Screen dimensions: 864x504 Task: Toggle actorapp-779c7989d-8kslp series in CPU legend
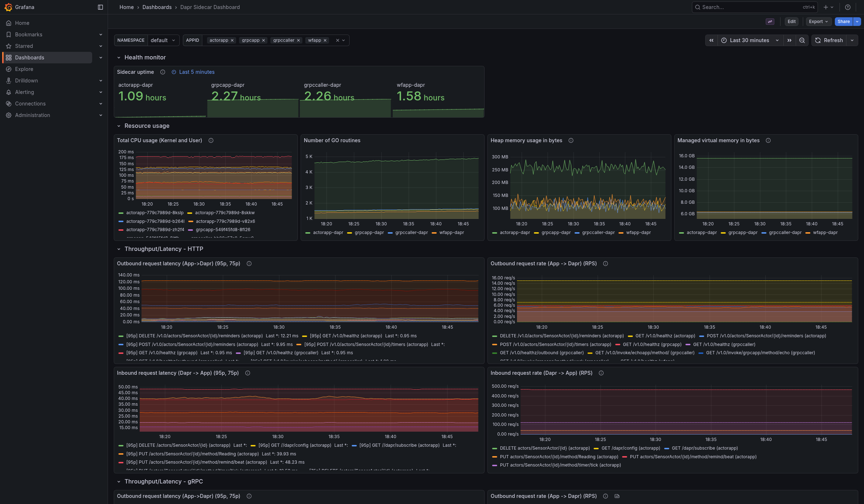pos(155,213)
